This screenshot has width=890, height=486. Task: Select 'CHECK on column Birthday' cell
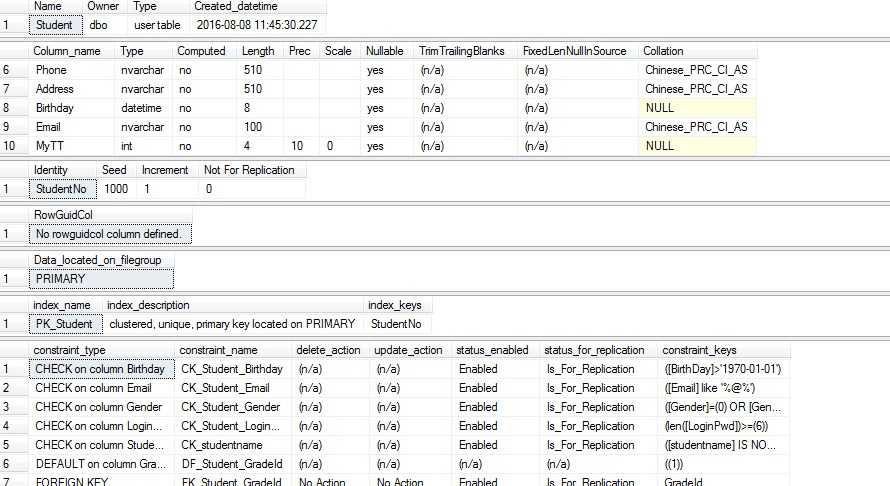(x=102, y=369)
